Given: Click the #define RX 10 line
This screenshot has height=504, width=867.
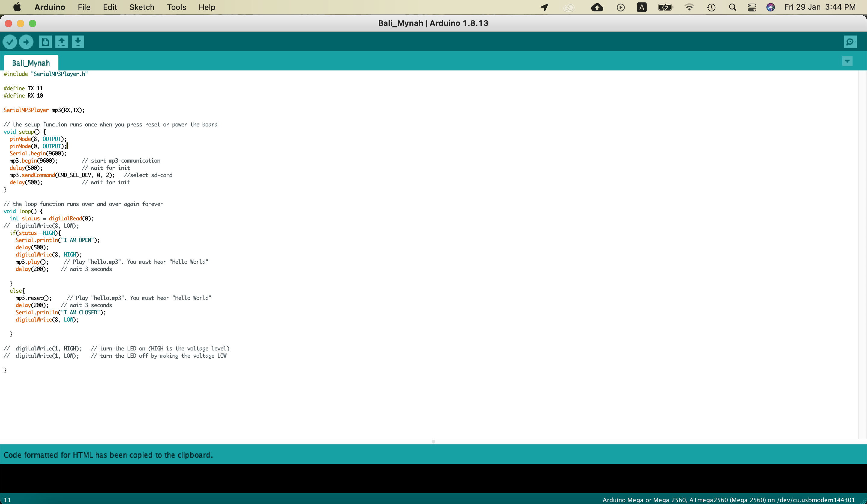Looking at the screenshot, I should tap(23, 96).
